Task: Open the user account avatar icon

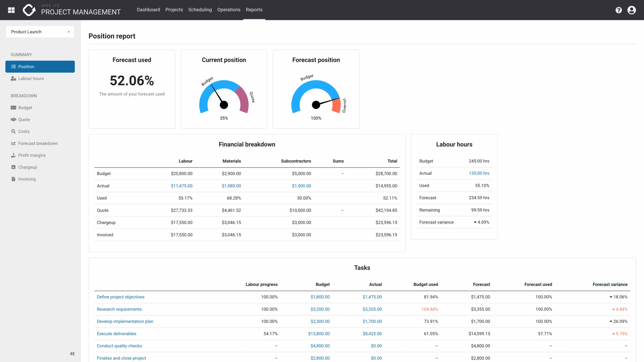Action: [631, 10]
